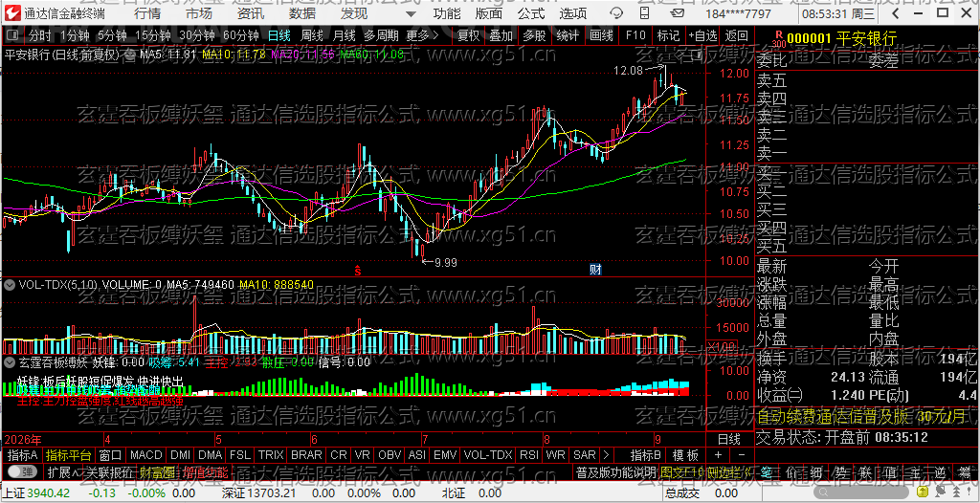Click the R 300 margin trading badge
980x503 pixels.
coord(778,39)
